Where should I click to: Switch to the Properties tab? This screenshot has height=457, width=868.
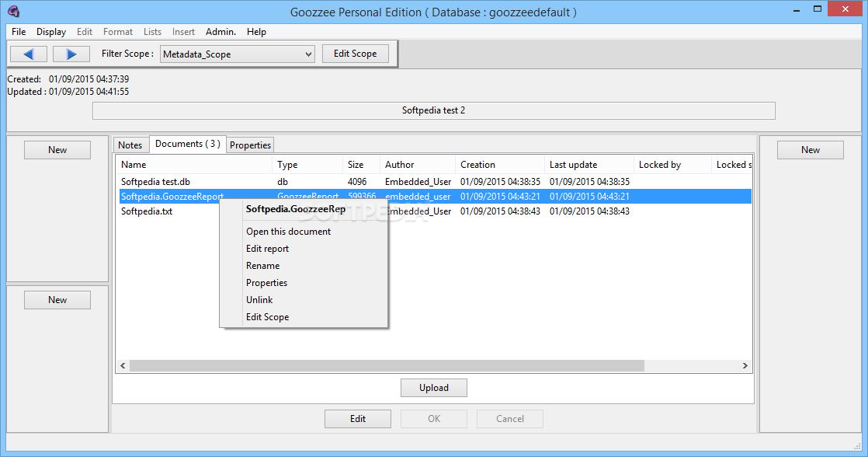coord(250,145)
